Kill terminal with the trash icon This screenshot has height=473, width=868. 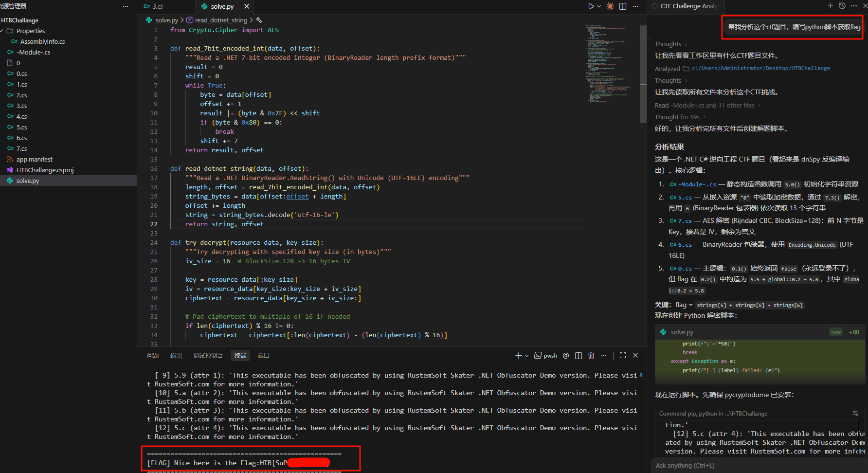click(x=591, y=356)
